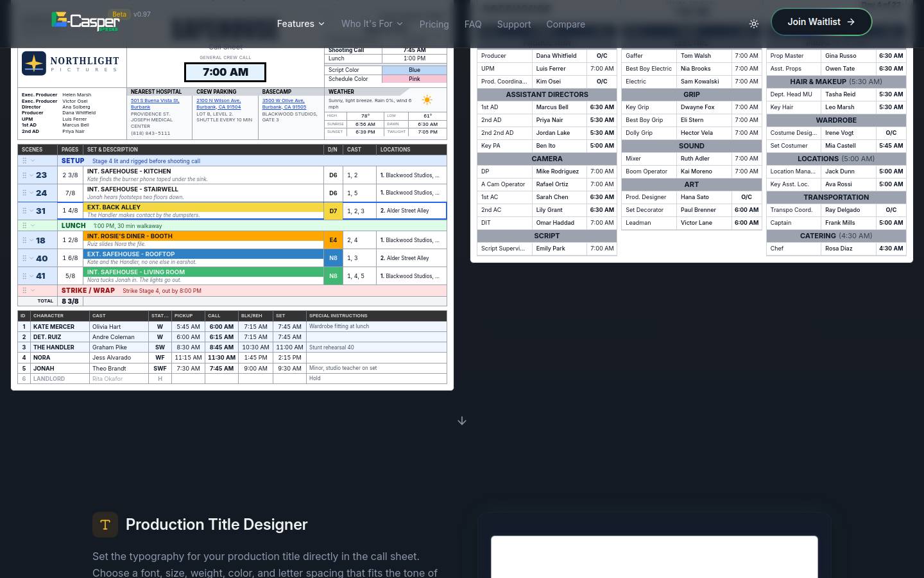Screen dimensions: 924x578
Task: Open the Compare page
Action: pyautogui.click(x=565, y=24)
